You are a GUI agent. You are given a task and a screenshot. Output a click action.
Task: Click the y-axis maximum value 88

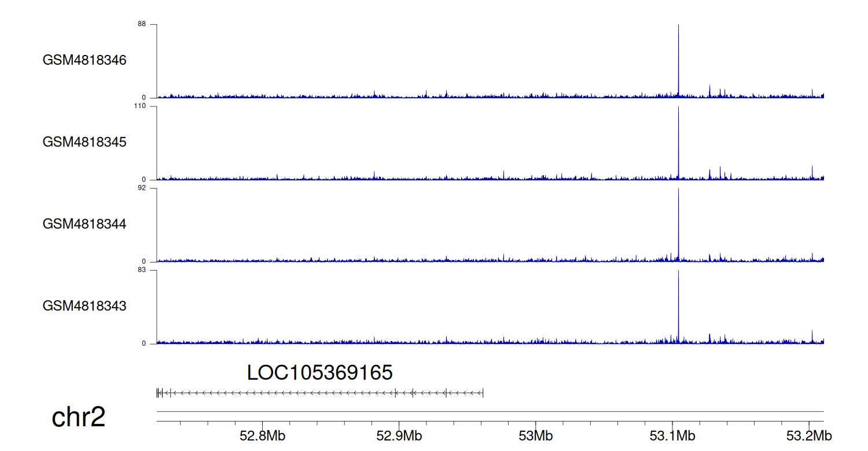click(141, 24)
